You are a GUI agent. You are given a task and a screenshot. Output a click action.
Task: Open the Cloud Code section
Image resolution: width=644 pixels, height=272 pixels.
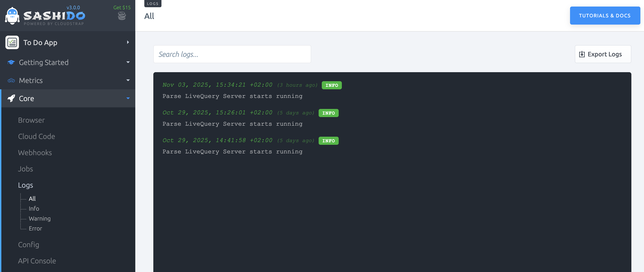[37, 136]
